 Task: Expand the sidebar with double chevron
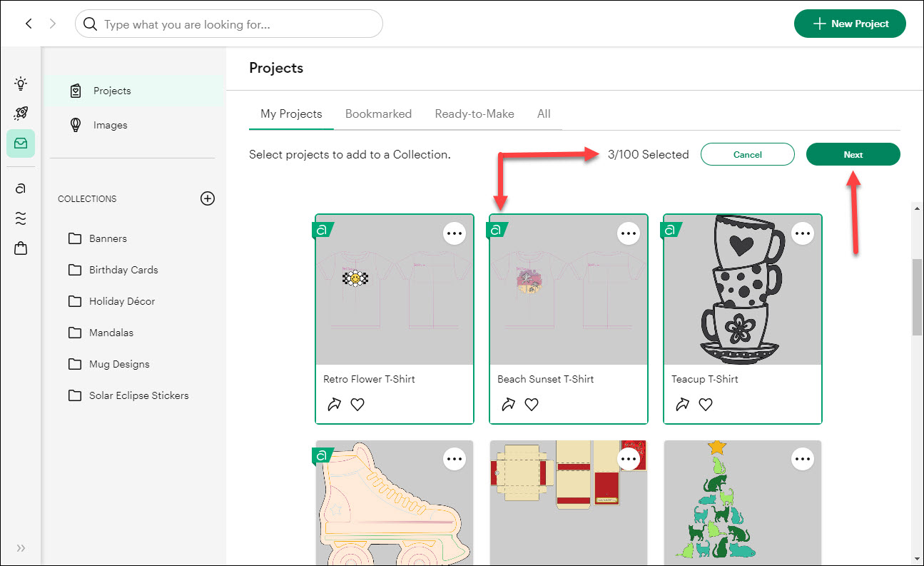click(x=21, y=548)
